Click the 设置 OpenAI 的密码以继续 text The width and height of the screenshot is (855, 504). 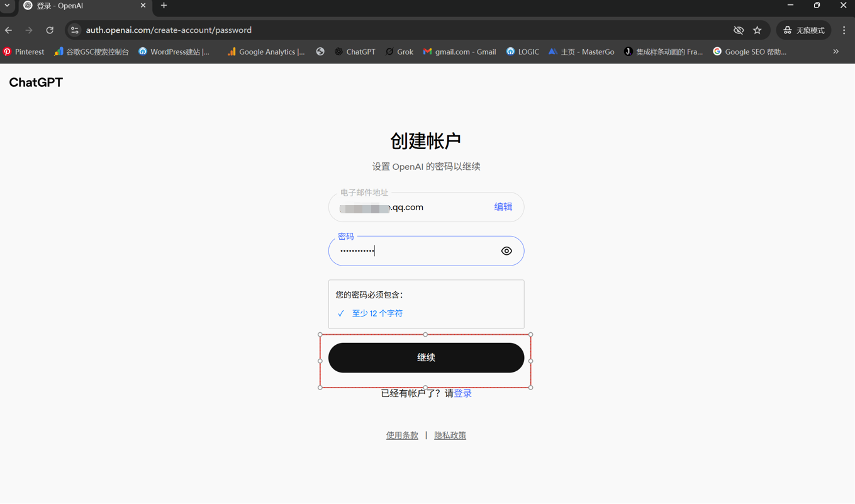(426, 167)
